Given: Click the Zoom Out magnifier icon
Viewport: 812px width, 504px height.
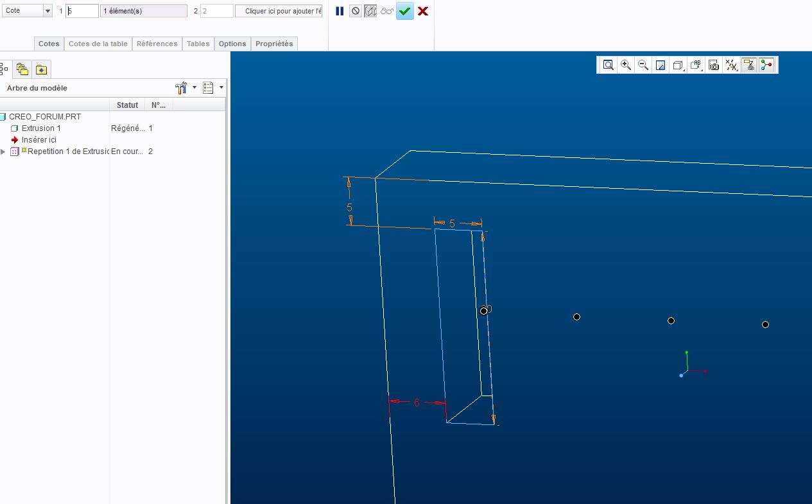Looking at the screenshot, I should pos(643,65).
